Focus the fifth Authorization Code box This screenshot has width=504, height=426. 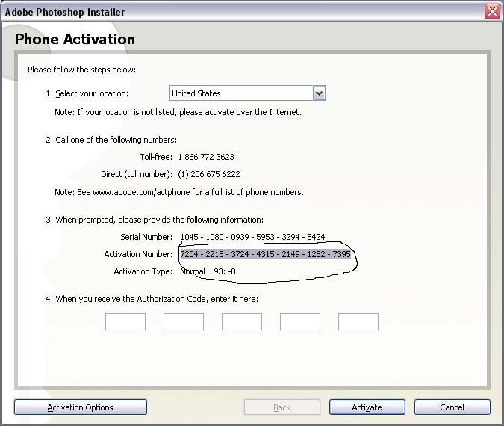tap(358, 322)
